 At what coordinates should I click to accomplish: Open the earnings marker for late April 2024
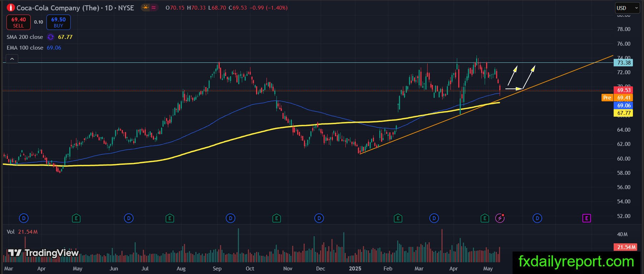coord(76,218)
